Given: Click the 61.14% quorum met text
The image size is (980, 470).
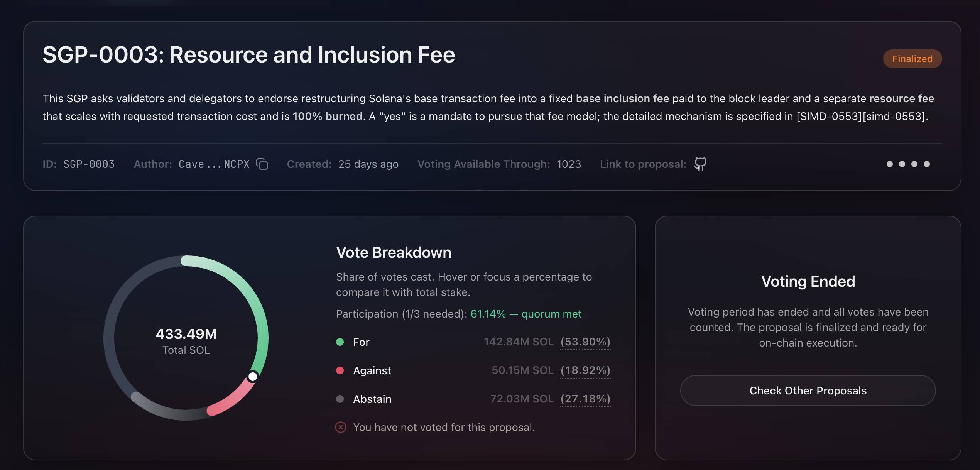Looking at the screenshot, I should click(526, 314).
